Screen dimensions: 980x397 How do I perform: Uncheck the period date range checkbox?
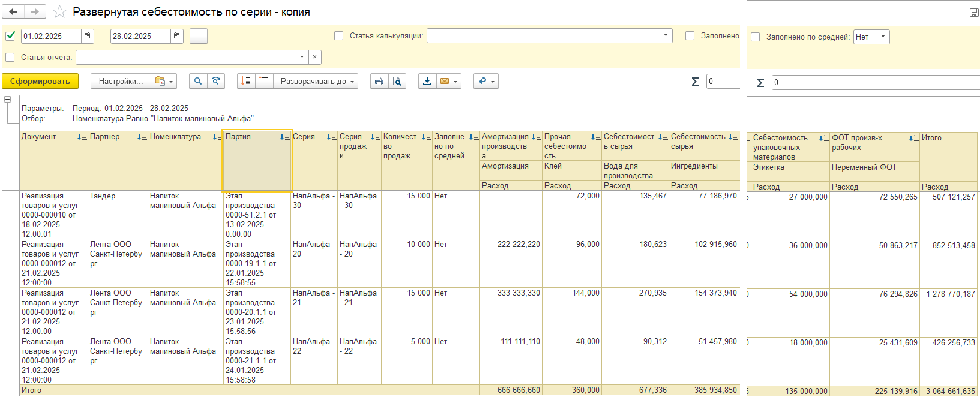pyautogui.click(x=10, y=36)
